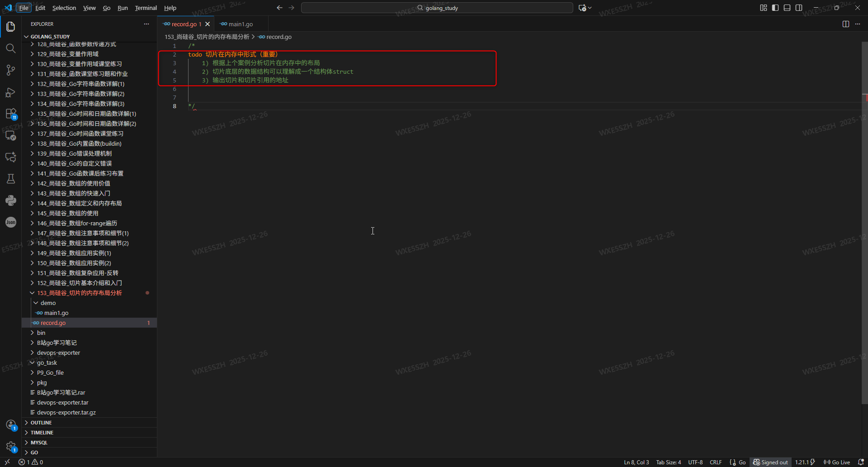Select record.go in the explorer tree
Screen dimensions: 868x467
point(89,323)
